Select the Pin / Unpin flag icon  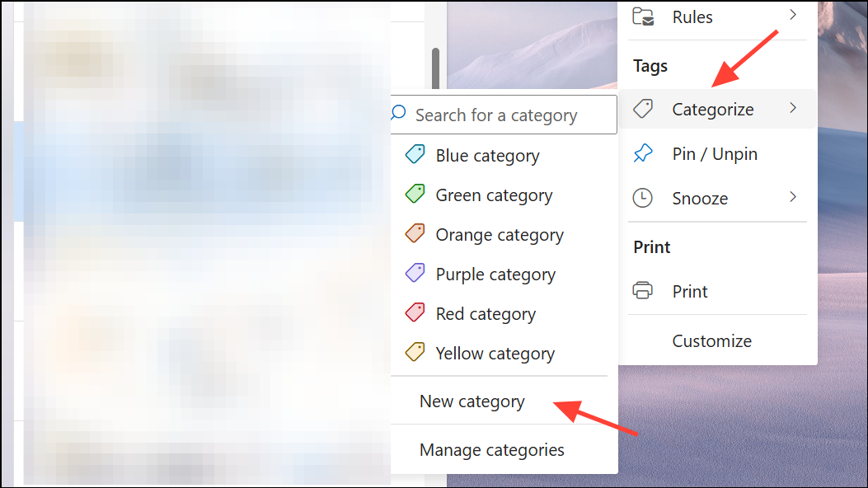(644, 152)
